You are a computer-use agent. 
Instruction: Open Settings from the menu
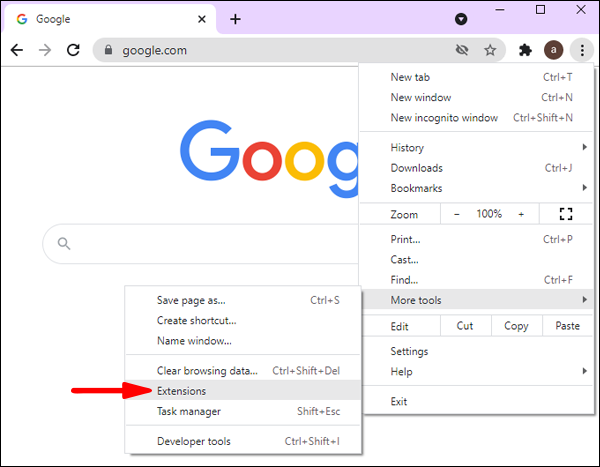point(476,351)
